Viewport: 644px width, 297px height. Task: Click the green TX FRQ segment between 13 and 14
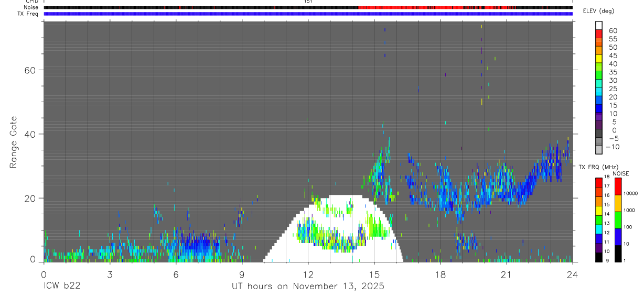599,220
